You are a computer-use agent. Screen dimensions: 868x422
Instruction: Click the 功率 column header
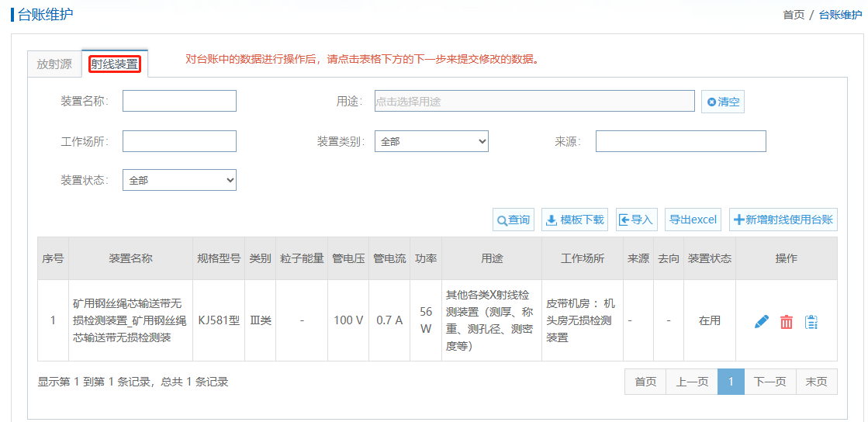(427, 258)
